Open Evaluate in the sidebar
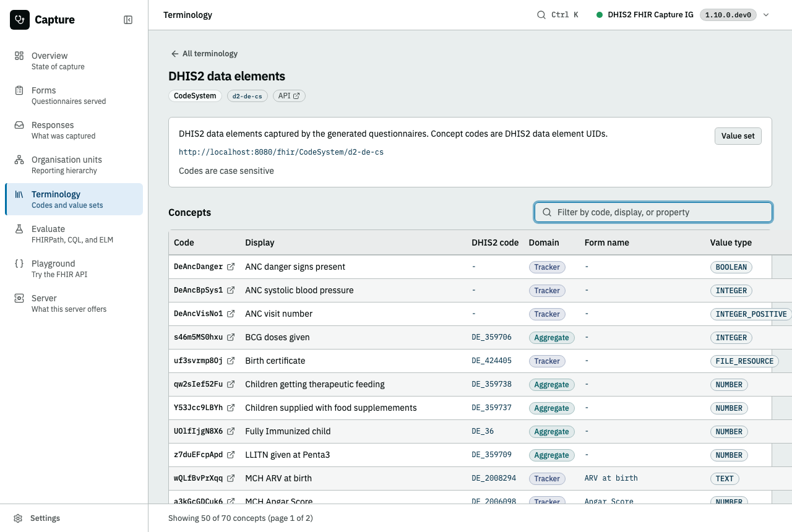This screenshot has height=532, width=792. [74, 234]
